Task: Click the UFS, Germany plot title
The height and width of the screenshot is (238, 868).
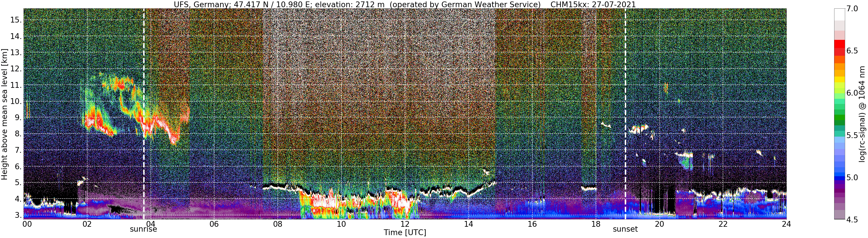Action: (405, 4)
